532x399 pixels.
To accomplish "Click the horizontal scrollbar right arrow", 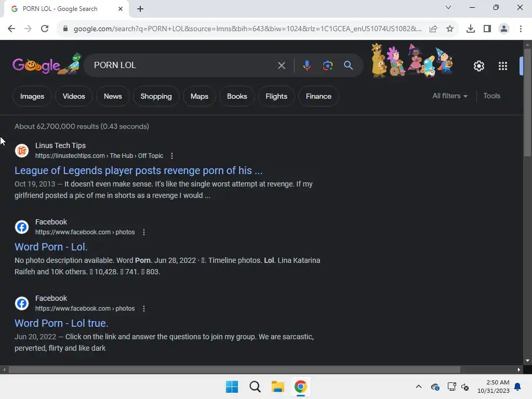I will click(519, 369).
